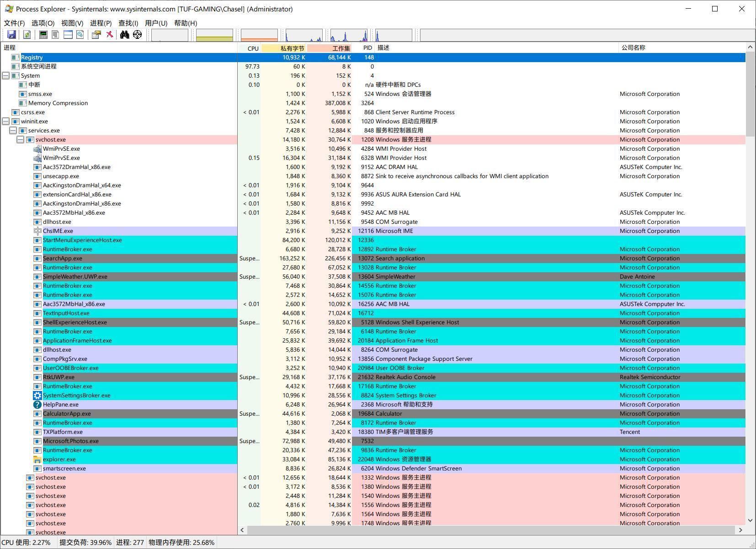Click the CPU usage mini graph
The width and height of the screenshot is (756, 549).
click(170, 35)
